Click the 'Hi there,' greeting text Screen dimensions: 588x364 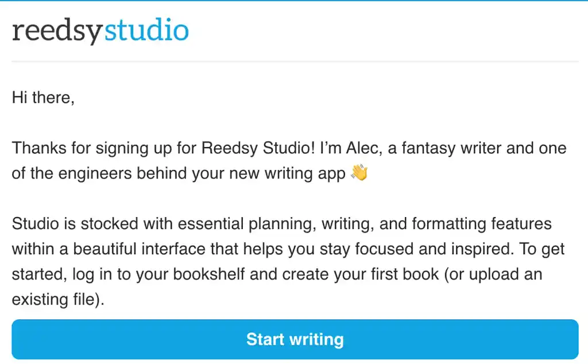click(x=44, y=98)
